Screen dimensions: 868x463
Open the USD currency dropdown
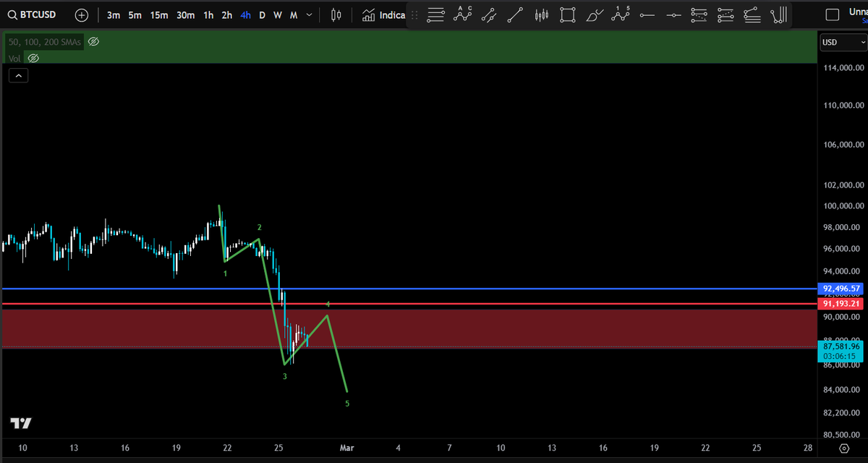(x=842, y=42)
